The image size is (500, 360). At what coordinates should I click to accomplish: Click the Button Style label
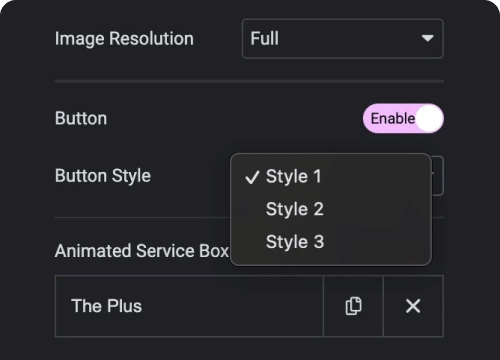pyautogui.click(x=103, y=176)
